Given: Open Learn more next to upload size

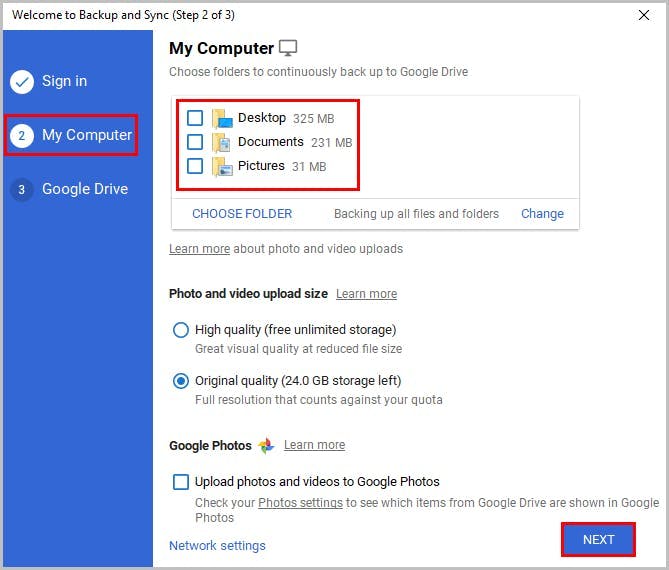Looking at the screenshot, I should [x=366, y=294].
